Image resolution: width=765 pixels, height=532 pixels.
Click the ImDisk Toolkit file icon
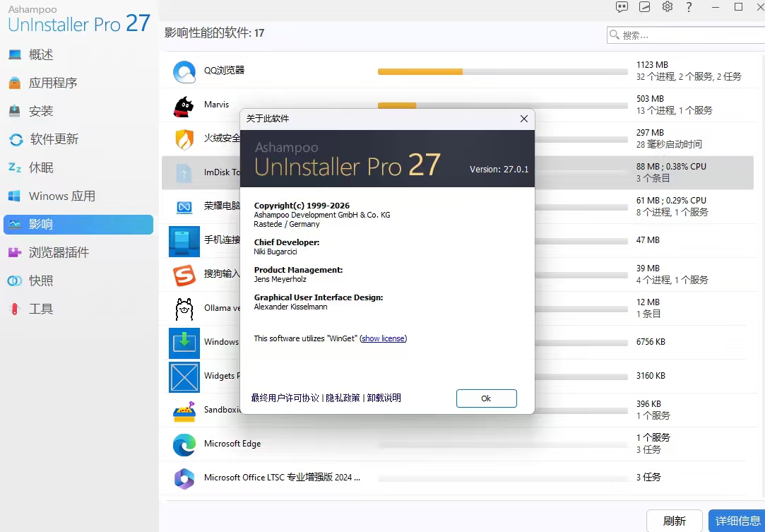(x=184, y=173)
